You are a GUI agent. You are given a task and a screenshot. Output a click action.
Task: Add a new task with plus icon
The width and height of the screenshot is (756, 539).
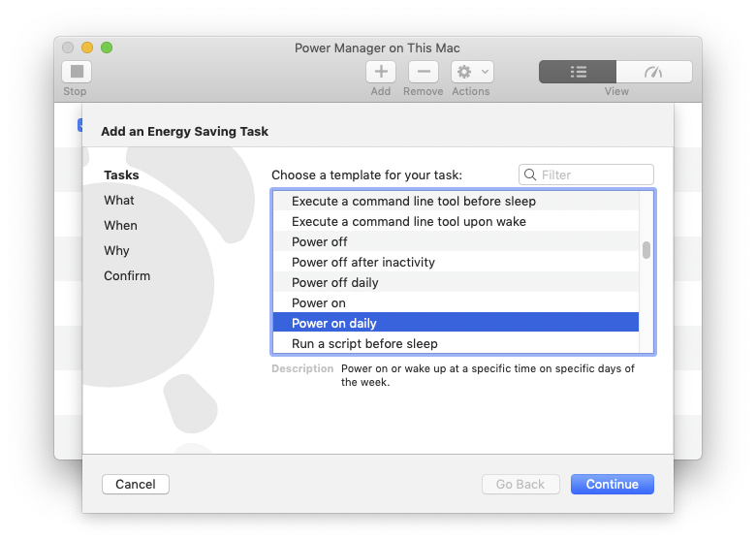(381, 72)
